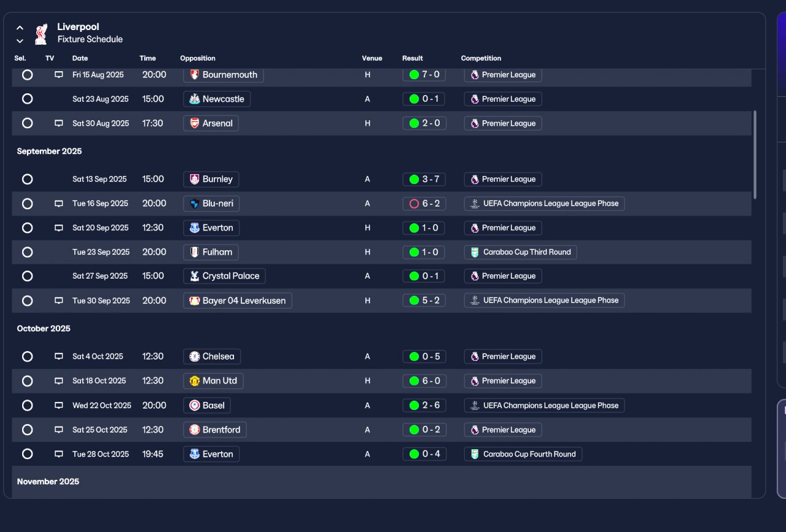This screenshot has width=786, height=532.
Task: Click the Blu-neri club badge icon
Action: pos(195,204)
